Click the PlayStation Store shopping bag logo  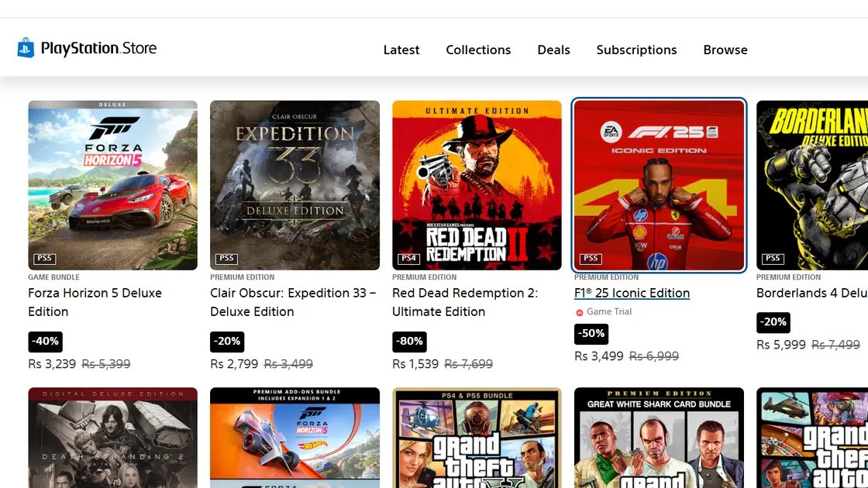pos(26,48)
